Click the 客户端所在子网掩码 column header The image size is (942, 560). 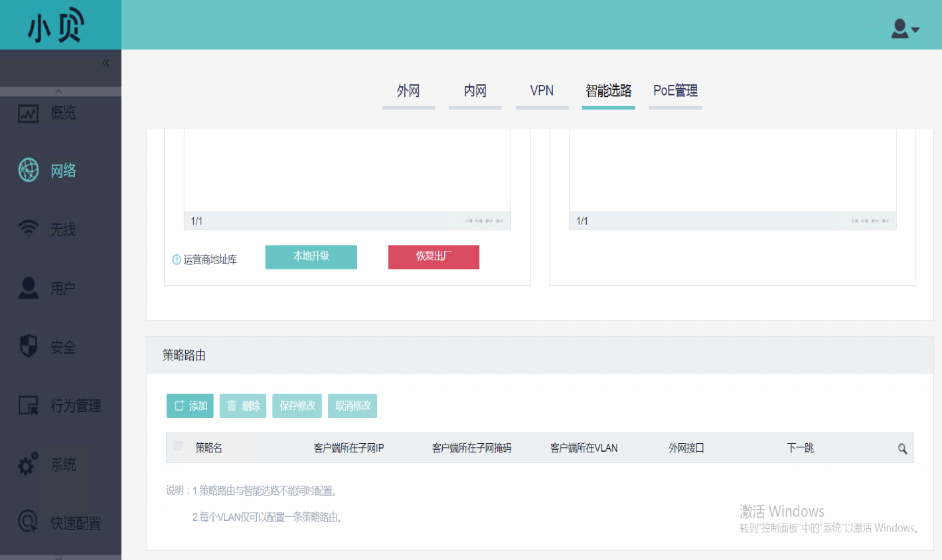471,449
